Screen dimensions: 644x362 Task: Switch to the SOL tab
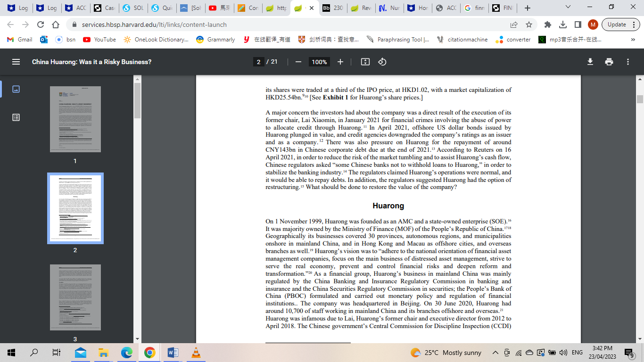tap(132, 8)
